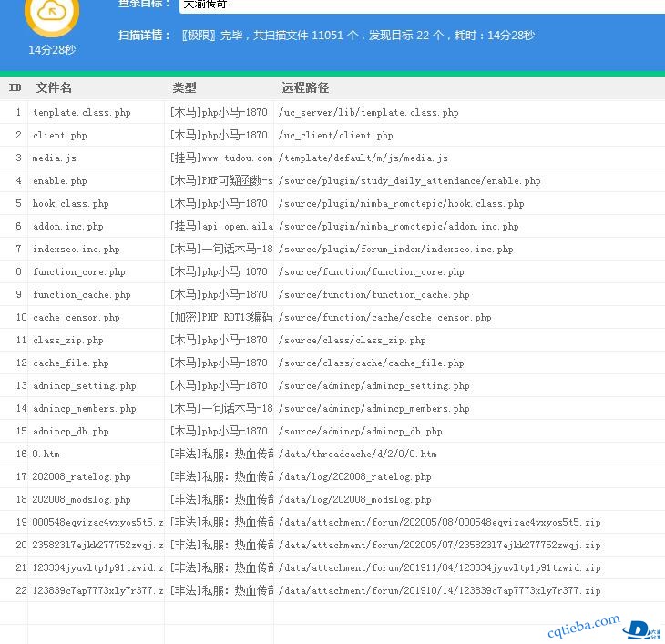Click path ending study_daily_attendance/enable.php
The width and height of the screenshot is (665, 644).
click(410, 180)
